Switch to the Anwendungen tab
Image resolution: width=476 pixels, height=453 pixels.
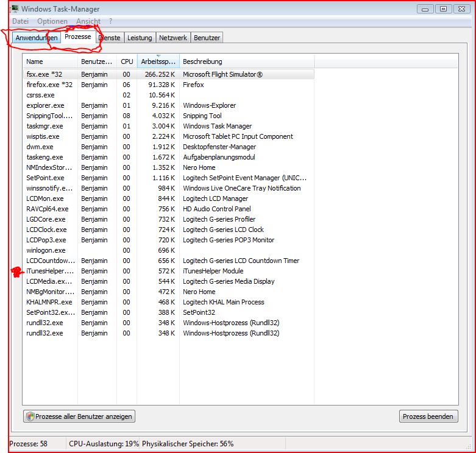coord(37,38)
